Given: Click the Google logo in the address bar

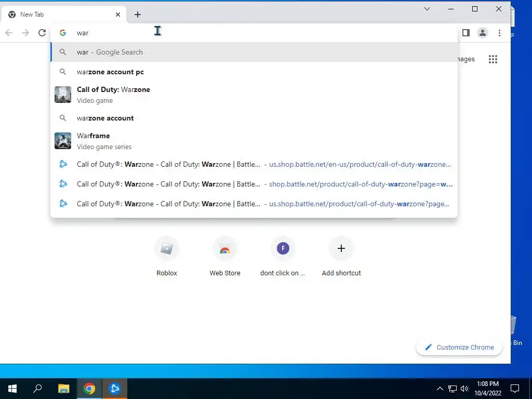Looking at the screenshot, I should [x=63, y=33].
